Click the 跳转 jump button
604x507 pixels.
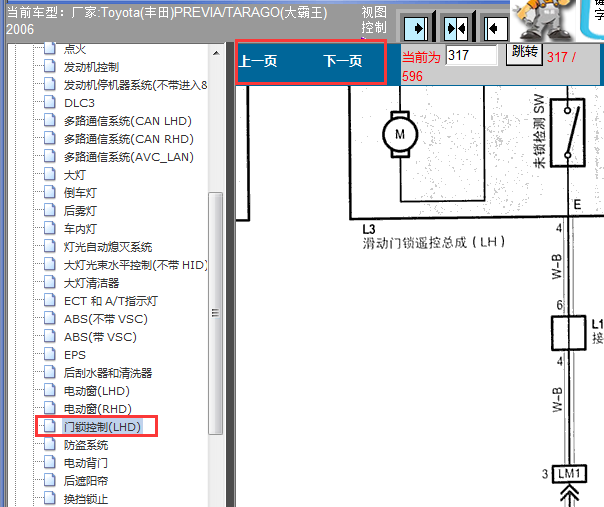tap(524, 53)
